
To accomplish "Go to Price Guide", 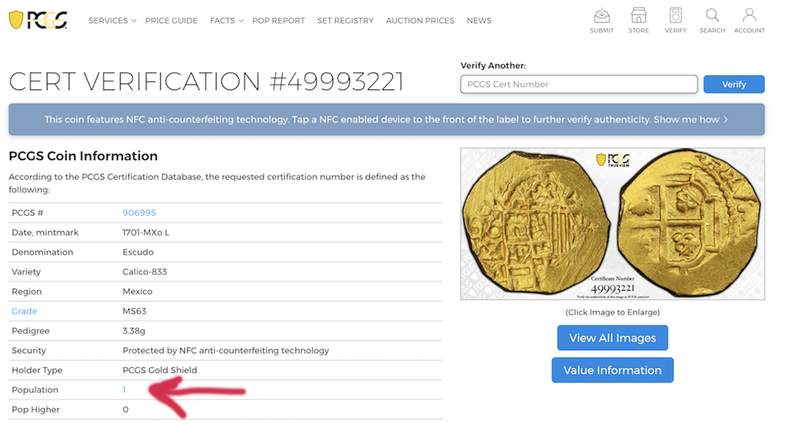I will pyautogui.click(x=171, y=20).
